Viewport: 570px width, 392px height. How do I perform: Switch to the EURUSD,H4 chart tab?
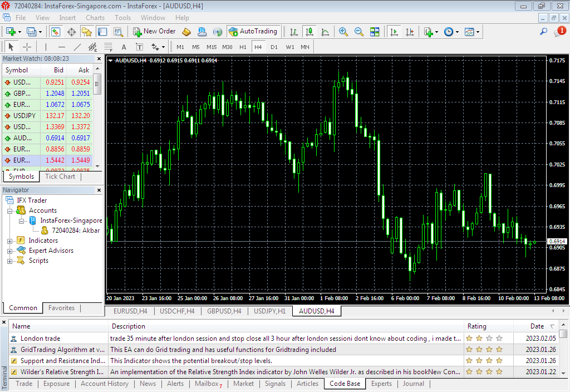coord(130,311)
